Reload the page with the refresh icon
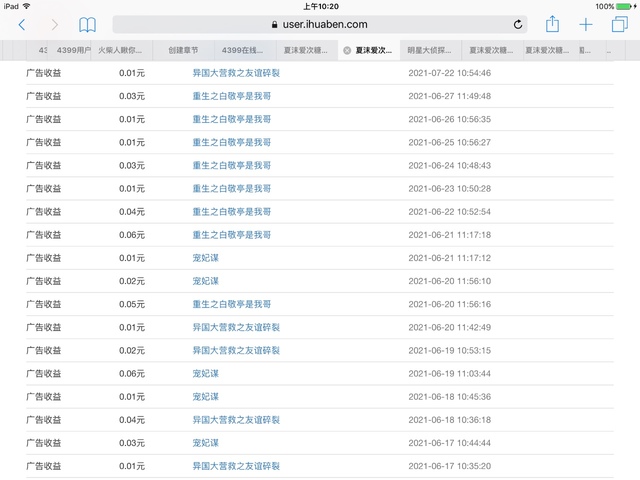The height and width of the screenshot is (480, 640). pyautogui.click(x=517, y=24)
